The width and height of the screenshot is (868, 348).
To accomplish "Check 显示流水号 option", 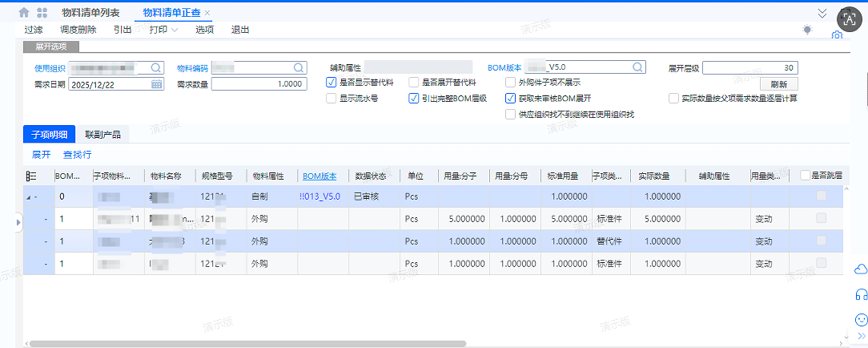I will (331, 99).
